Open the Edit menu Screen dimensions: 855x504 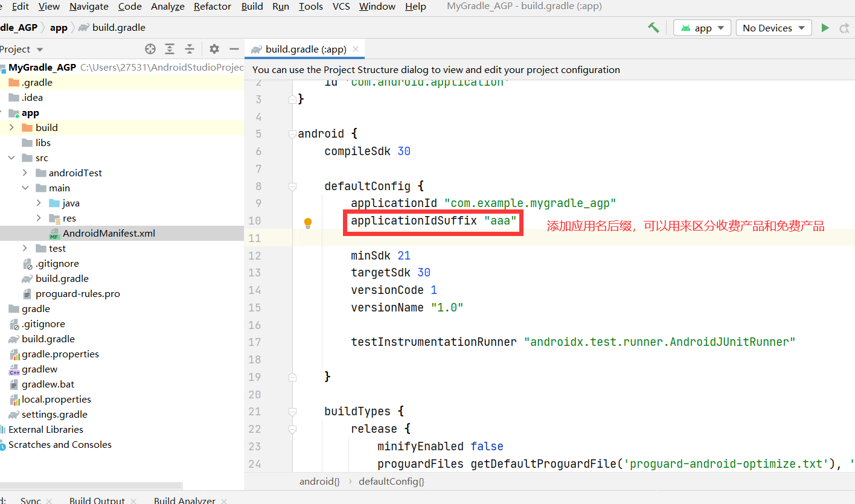click(x=21, y=6)
